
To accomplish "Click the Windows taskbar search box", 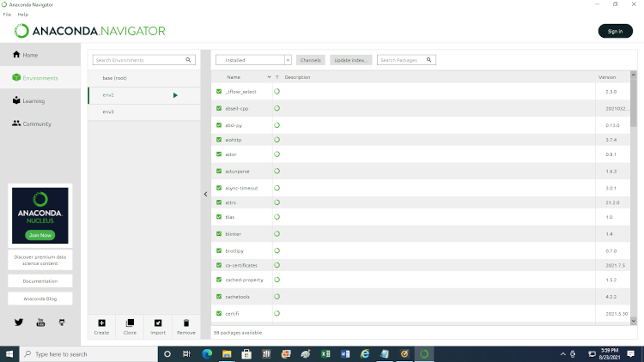I will [88, 353].
